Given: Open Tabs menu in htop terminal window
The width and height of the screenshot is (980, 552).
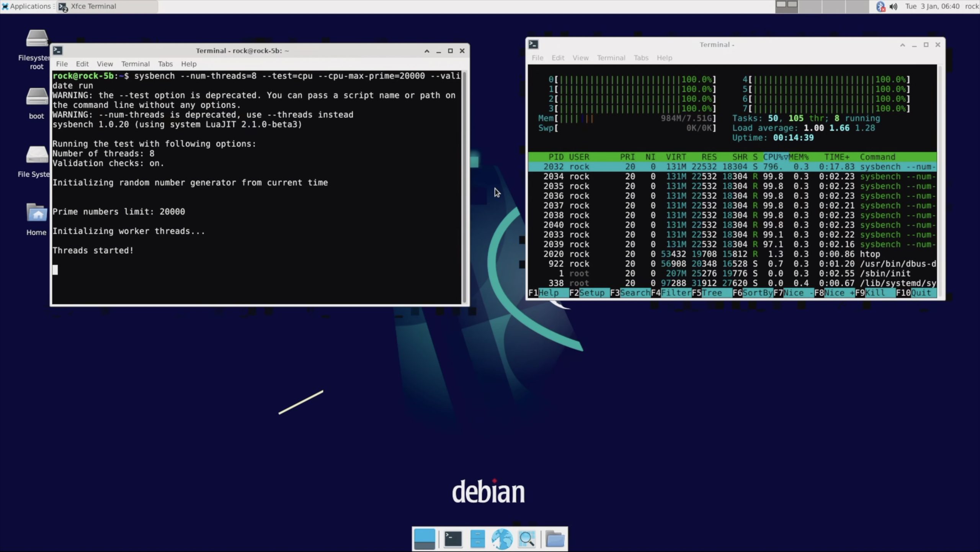Looking at the screenshot, I should click(641, 58).
